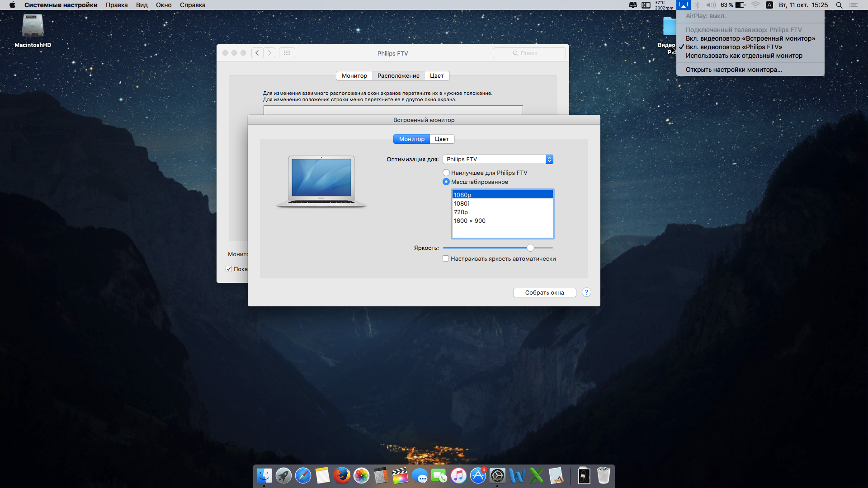Select 'Монитор' tab in Philips FTV window
The height and width of the screenshot is (488, 868).
pos(354,75)
